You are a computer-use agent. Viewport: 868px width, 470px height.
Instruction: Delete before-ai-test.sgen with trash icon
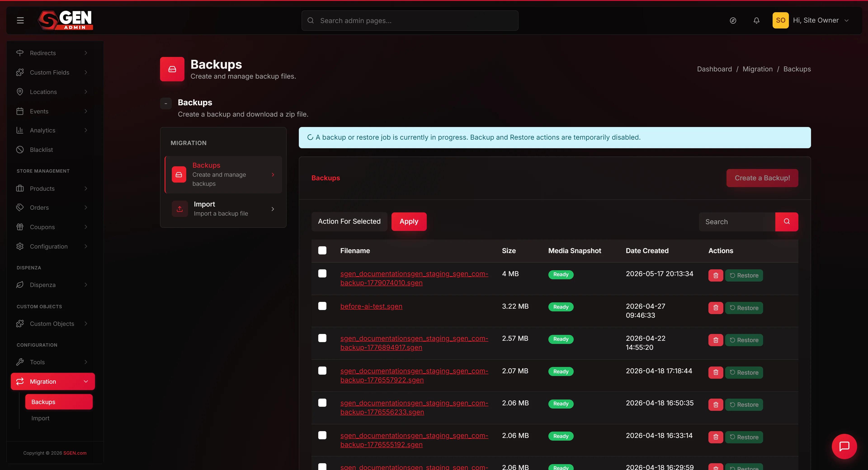tap(716, 308)
